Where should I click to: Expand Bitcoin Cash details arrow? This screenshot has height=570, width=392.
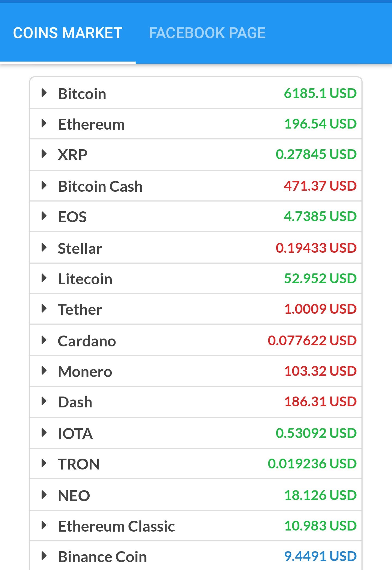tap(44, 185)
